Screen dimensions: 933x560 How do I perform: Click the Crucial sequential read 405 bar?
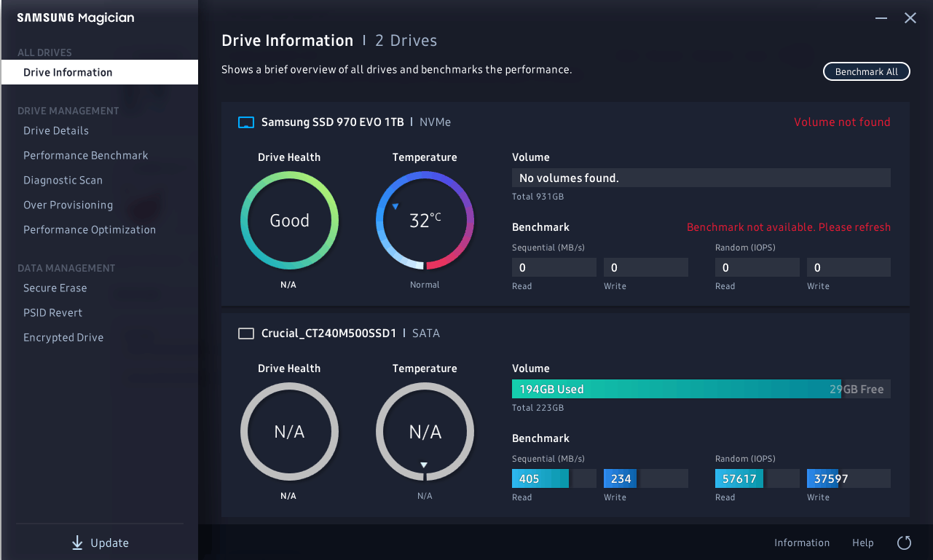point(554,478)
